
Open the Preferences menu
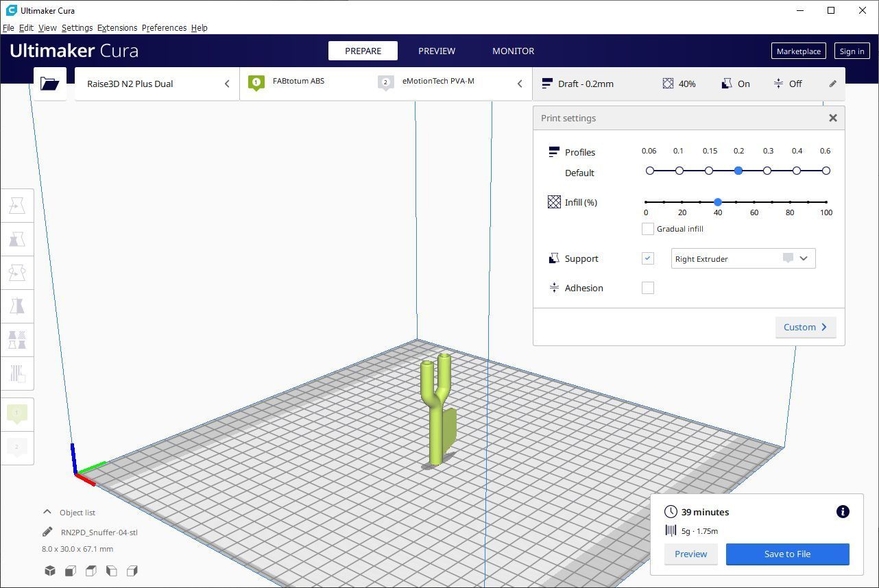point(164,28)
